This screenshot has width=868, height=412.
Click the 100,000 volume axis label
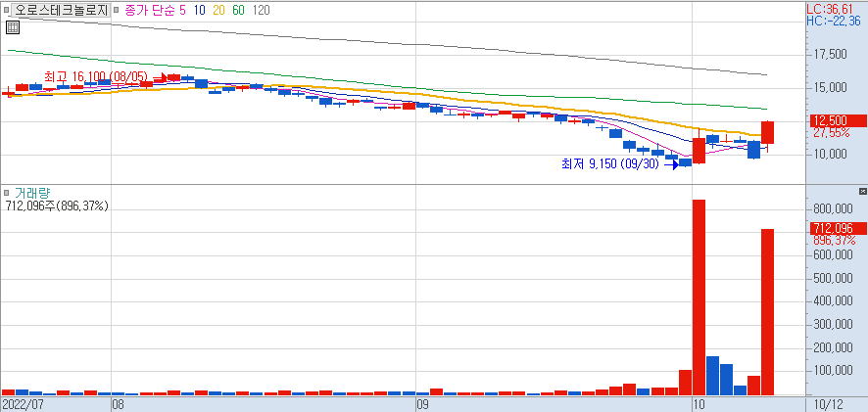coord(833,371)
